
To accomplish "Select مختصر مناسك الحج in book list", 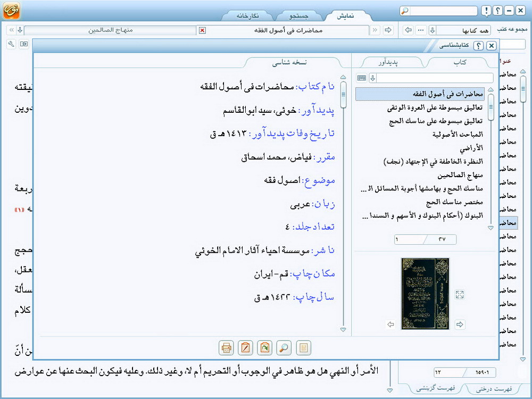I will click(420, 202).
